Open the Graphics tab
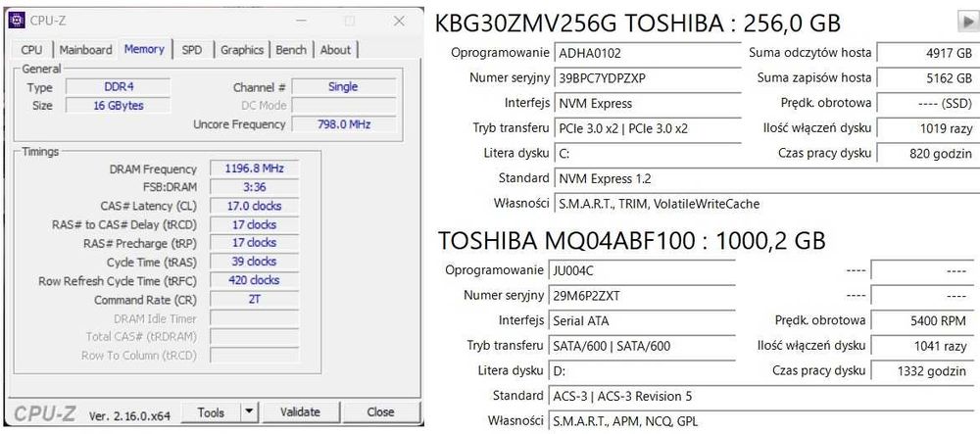Viewport: 980px width, 434px height. 242,50
